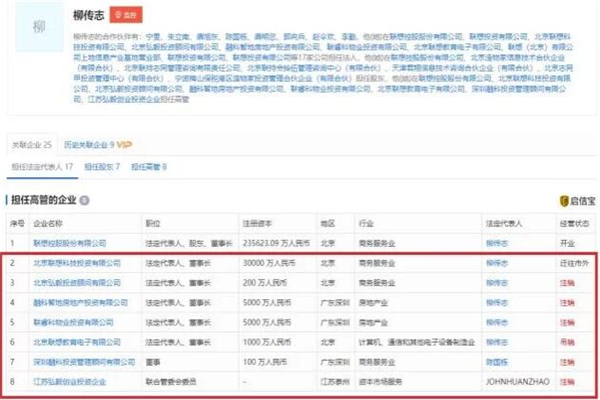Click the 法定代表人、股东、董事长 position cell
The width and height of the screenshot is (600, 400).
point(189,243)
